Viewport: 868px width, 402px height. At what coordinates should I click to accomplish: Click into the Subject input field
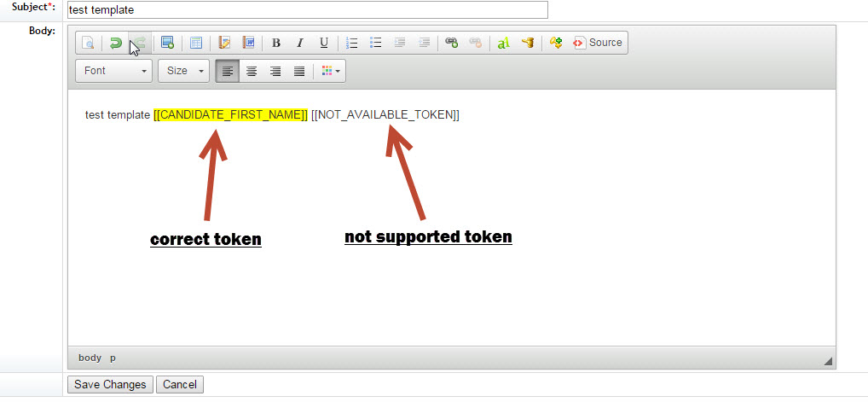pos(307,10)
